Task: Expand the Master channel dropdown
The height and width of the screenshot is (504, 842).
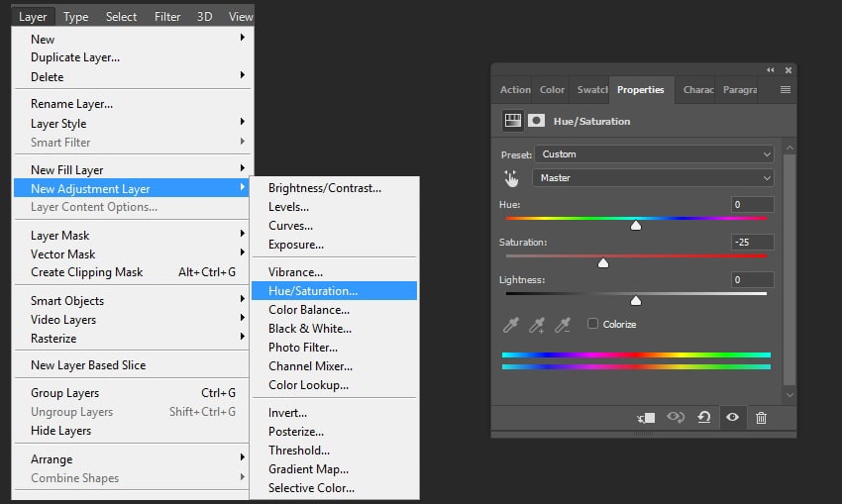Action: click(654, 178)
